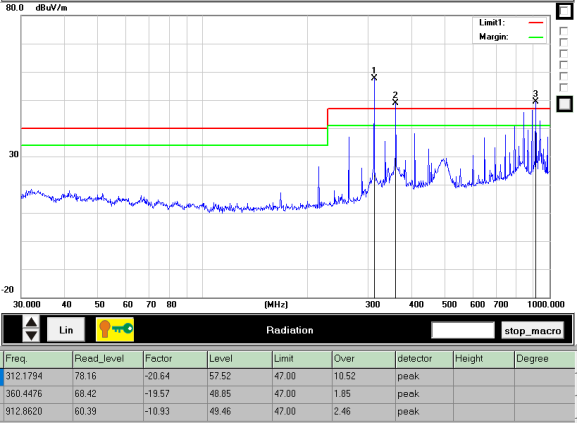Click the (MHz) axis label
The image size is (577, 423).
276,305
